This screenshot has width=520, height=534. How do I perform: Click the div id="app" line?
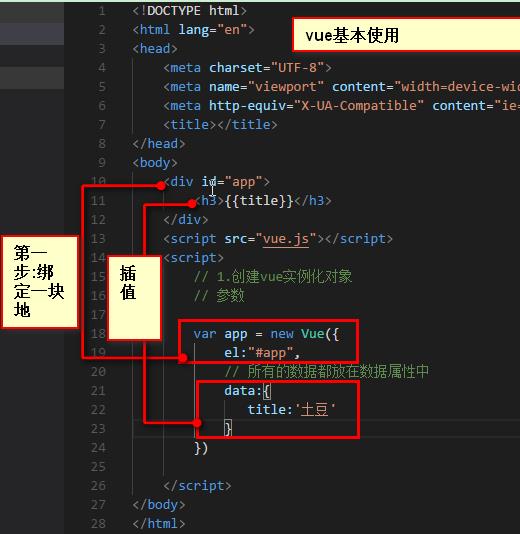coord(217,182)
